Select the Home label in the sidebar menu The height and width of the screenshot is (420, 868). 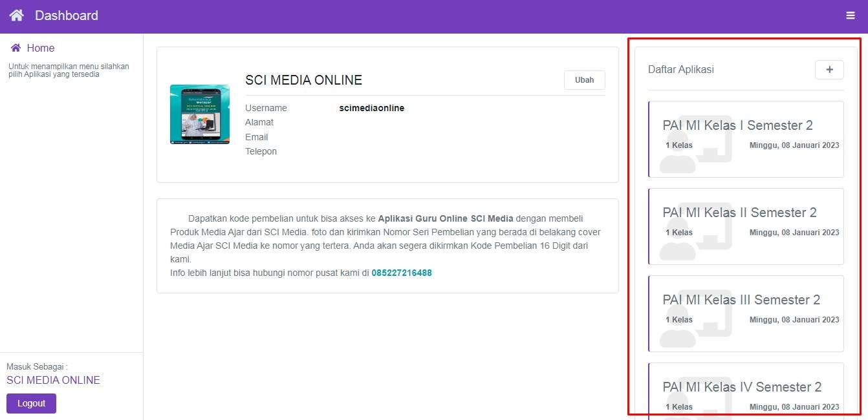click(x=41, y=48)
